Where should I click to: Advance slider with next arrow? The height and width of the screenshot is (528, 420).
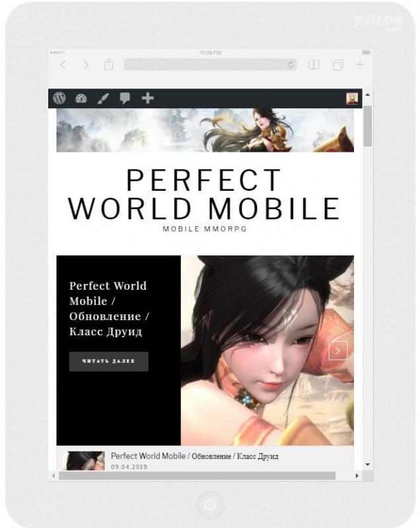coord(338,351)
